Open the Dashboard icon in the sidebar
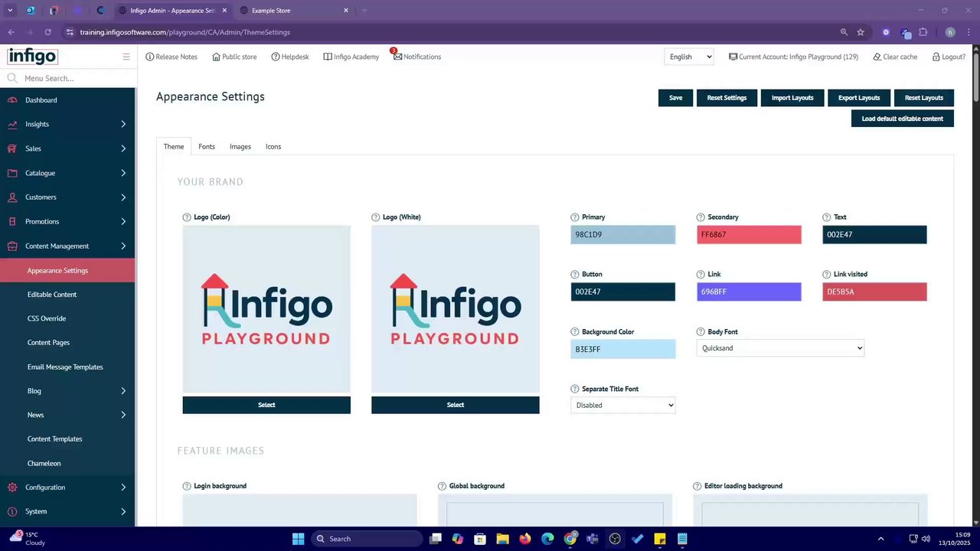The image size is (980, 551). pos(12,100)
